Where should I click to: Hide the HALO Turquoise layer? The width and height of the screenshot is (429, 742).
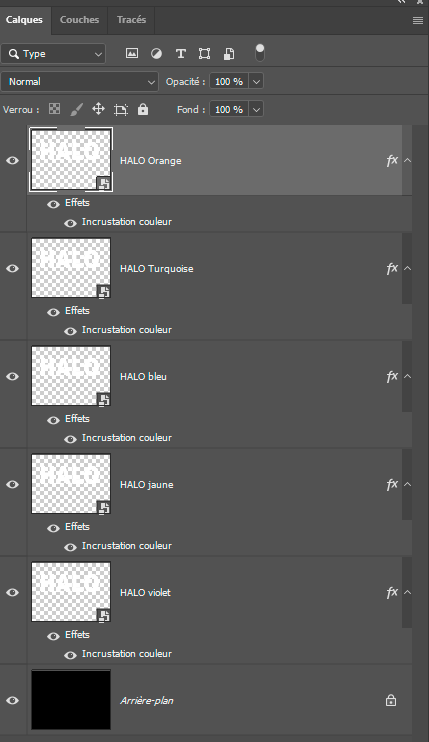pyautogui.click(x=13, y=268)
